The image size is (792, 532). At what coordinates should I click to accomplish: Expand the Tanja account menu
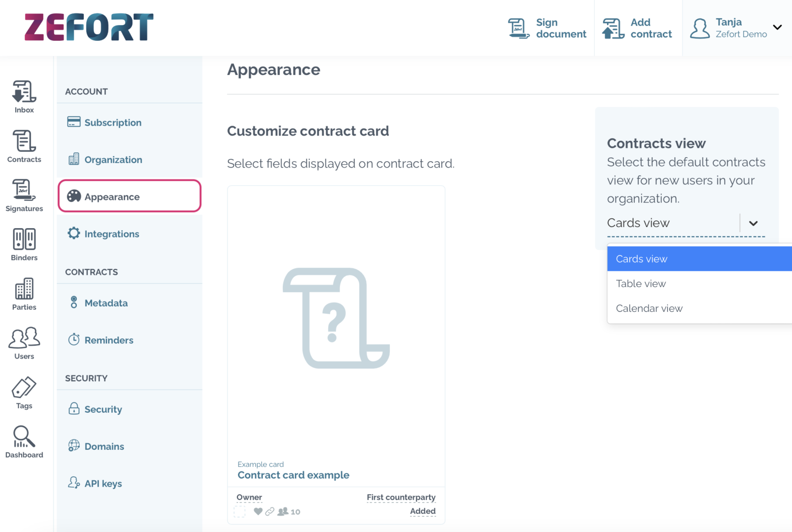coord(778,28)
